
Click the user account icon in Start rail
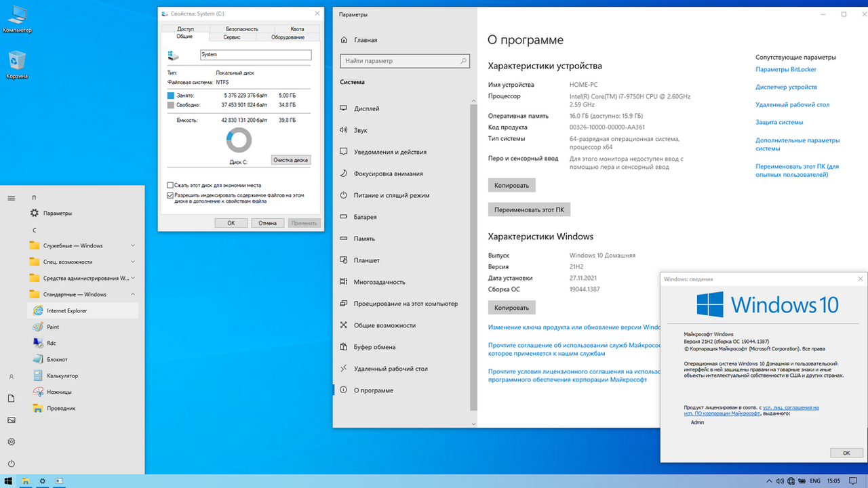click(x=11, y=376)
